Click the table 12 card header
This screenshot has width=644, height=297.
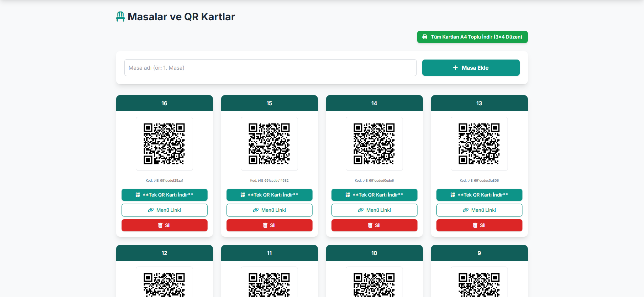tap(164, 253)
